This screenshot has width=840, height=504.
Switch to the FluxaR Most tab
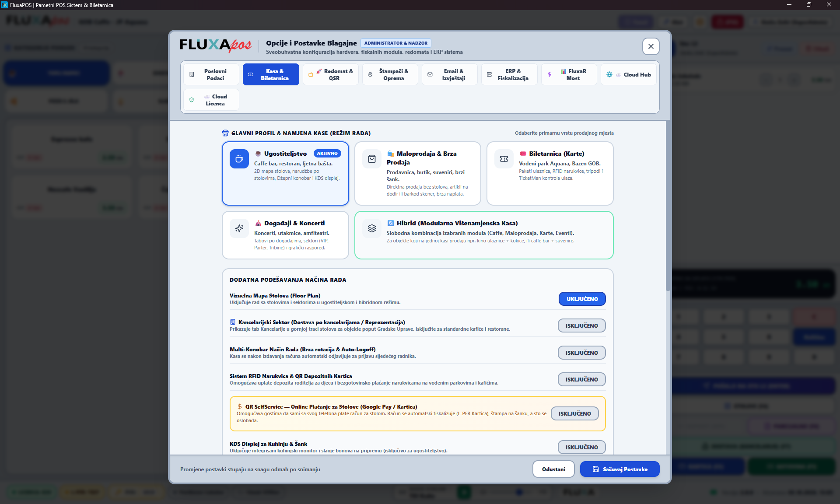(569, 74)
